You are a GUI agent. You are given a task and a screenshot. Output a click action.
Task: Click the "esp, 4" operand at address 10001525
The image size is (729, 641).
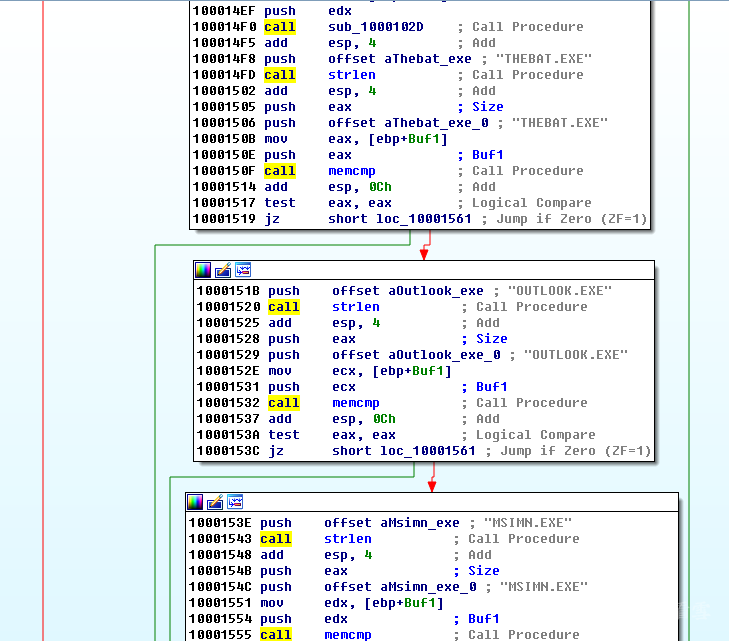pyautogui.click(x=356, y=323)
